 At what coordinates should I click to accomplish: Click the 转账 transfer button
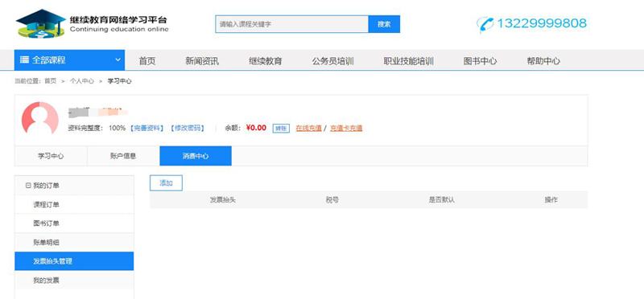(280, 129)
